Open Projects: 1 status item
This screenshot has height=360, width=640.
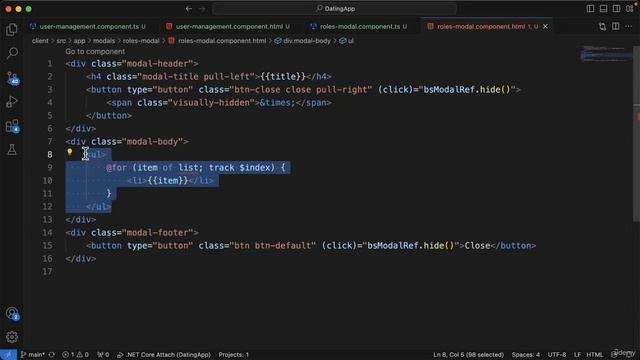point(233,355)
